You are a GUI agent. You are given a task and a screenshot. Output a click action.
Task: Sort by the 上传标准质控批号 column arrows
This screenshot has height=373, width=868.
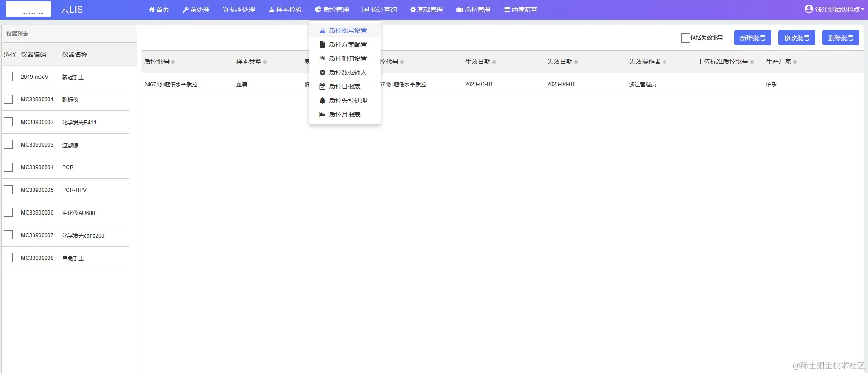click(752, 62)
